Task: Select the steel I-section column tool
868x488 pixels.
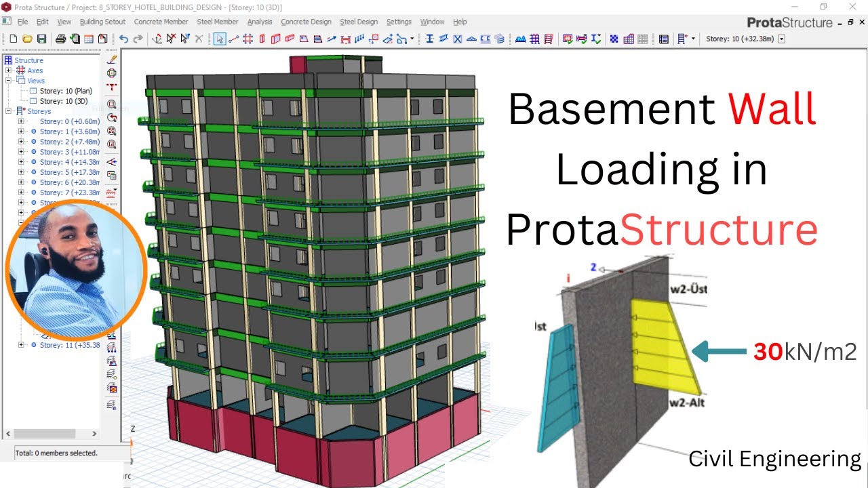Action: point(429,39)
